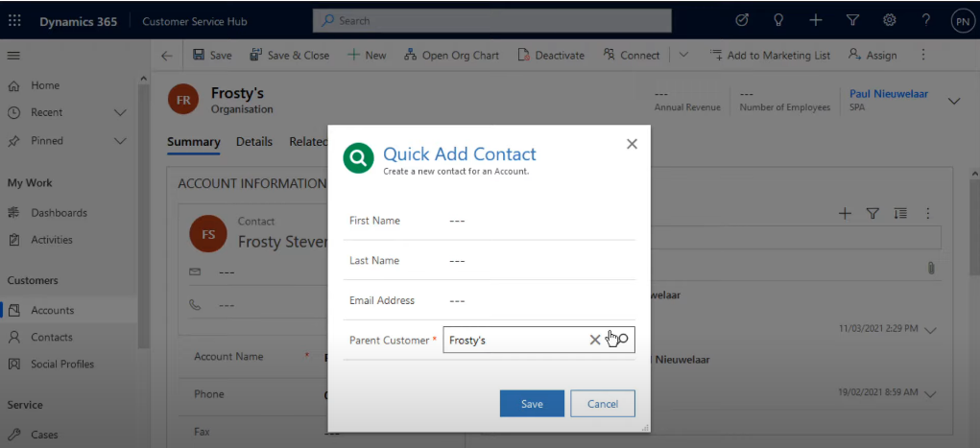
Task: Expand the Pinned section chevron
Action: pyautogui.click(x=120, y=141)
